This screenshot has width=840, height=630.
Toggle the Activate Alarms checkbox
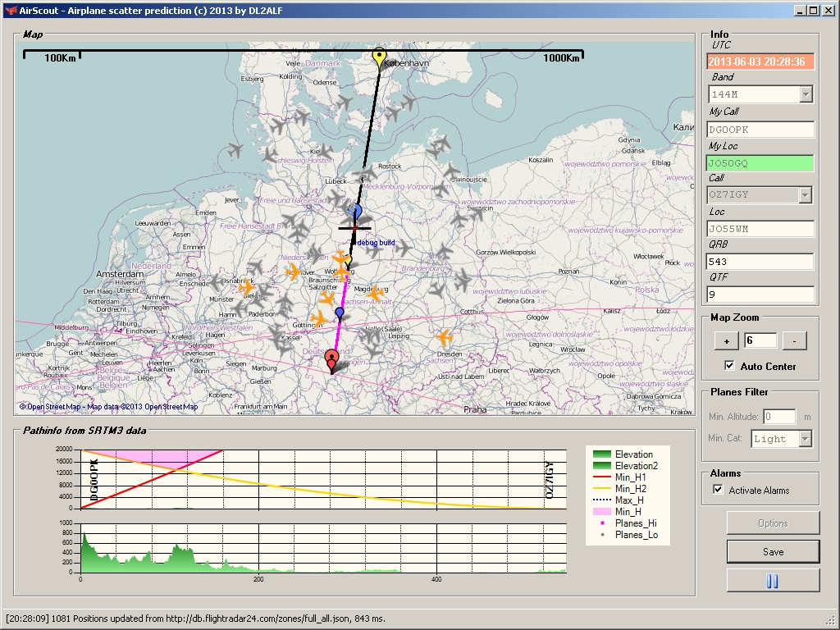pyautogui.click(x=718, y=489)
